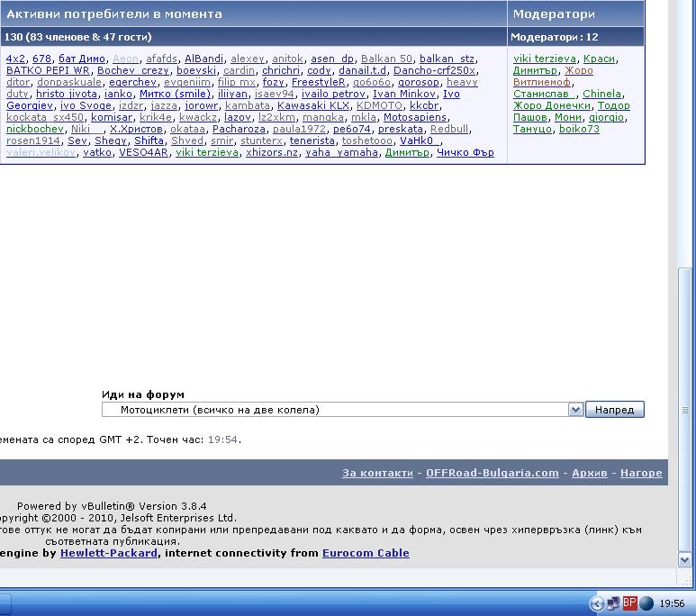Open the Eurocom Cable link

[x=366, y=553]
